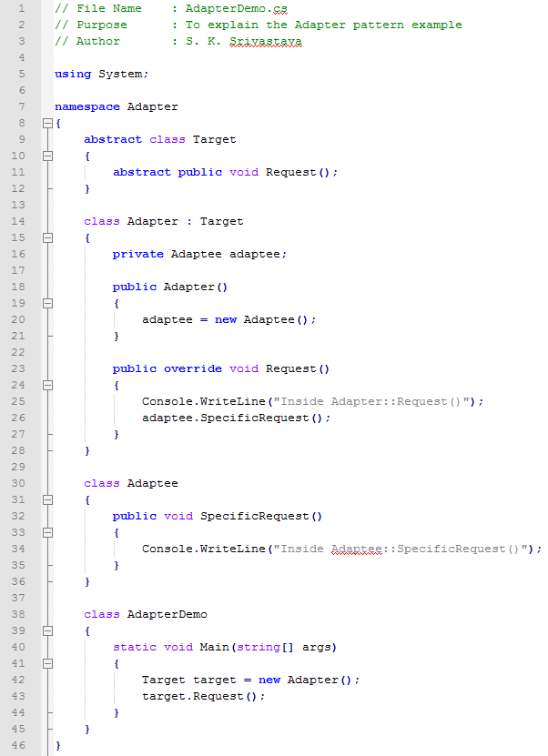The height and width of the screenshot is (756, 548).
Task: Click 'class AdapterDemo' declaration
Action: point(146,615)
